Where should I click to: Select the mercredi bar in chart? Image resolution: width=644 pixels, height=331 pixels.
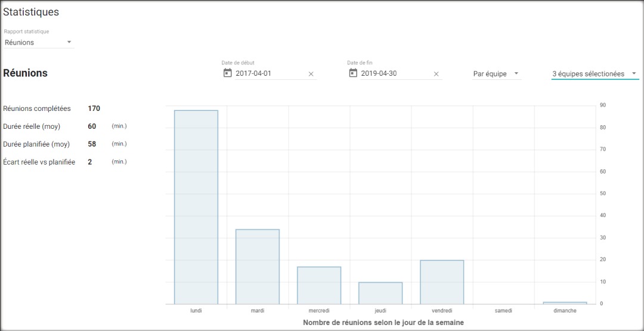319,286
